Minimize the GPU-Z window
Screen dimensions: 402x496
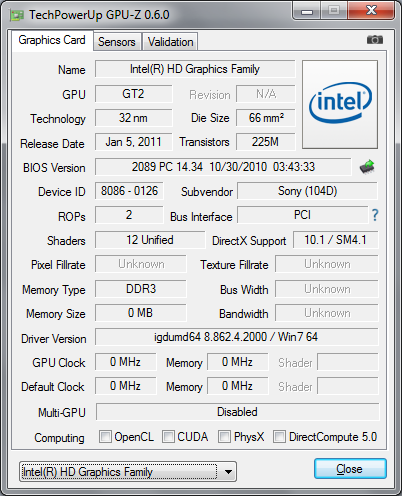click(x=307, y=11)
